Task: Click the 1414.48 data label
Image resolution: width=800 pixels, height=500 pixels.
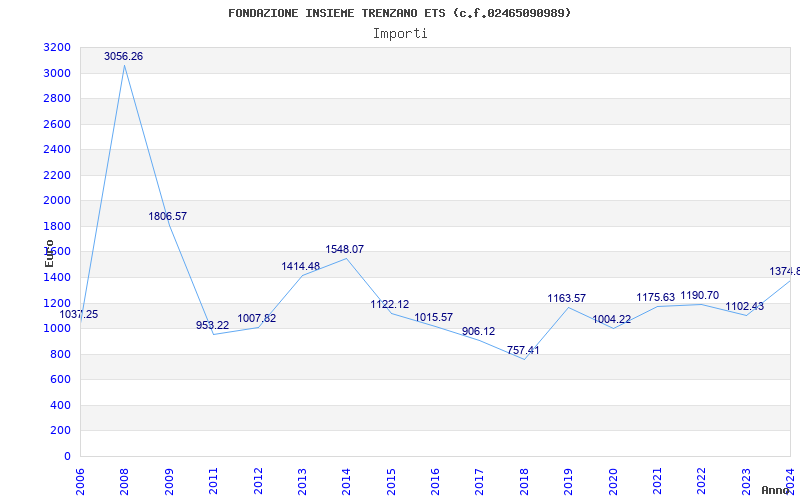Action: (301, 266)
